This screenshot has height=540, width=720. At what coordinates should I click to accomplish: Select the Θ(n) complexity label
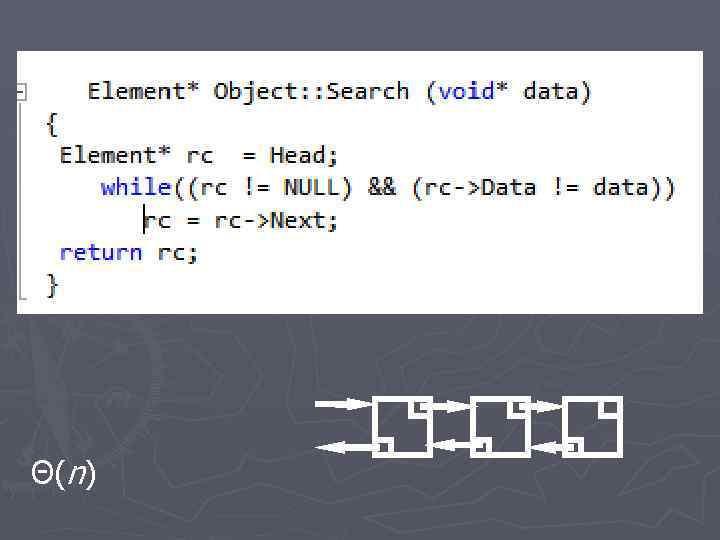(x=63, y=474)
